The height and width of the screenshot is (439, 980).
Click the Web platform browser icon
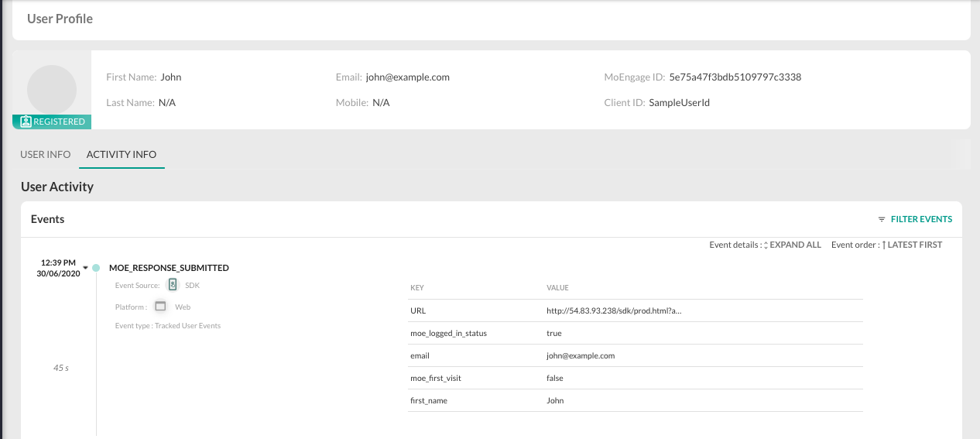pyautogui.click(x=160, y=307)
